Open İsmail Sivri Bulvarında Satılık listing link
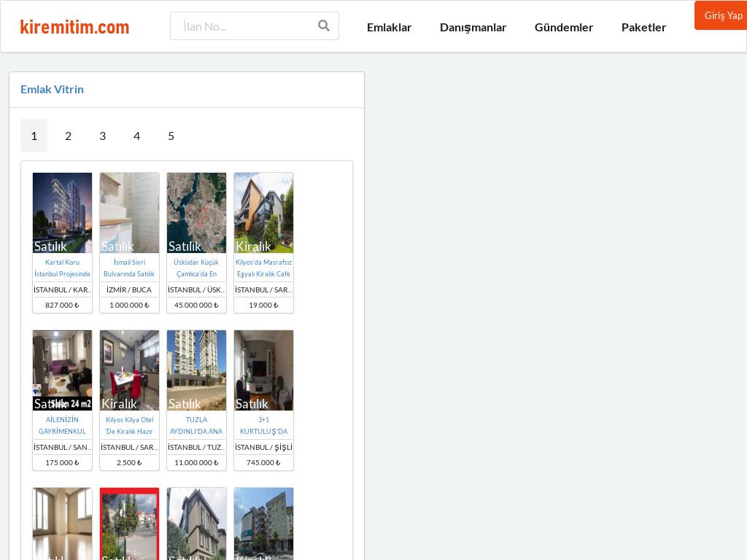Image resolution: width=747 pixels, height=560 pixels. pos(129,268)
